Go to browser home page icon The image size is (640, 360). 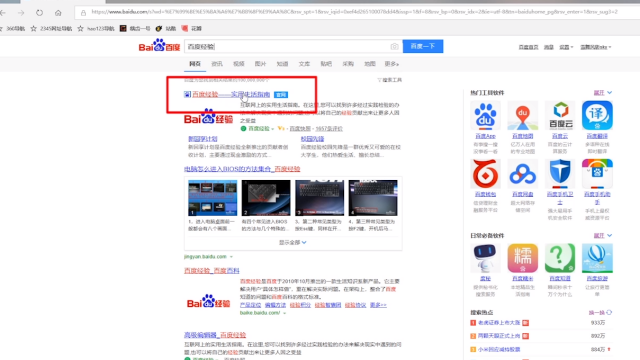58,13
